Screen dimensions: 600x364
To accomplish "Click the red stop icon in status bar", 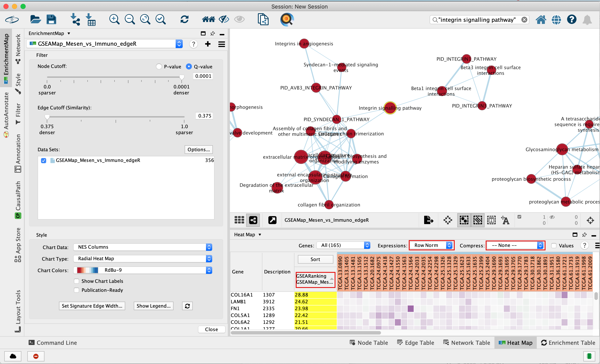I will [x=36, y=356].
